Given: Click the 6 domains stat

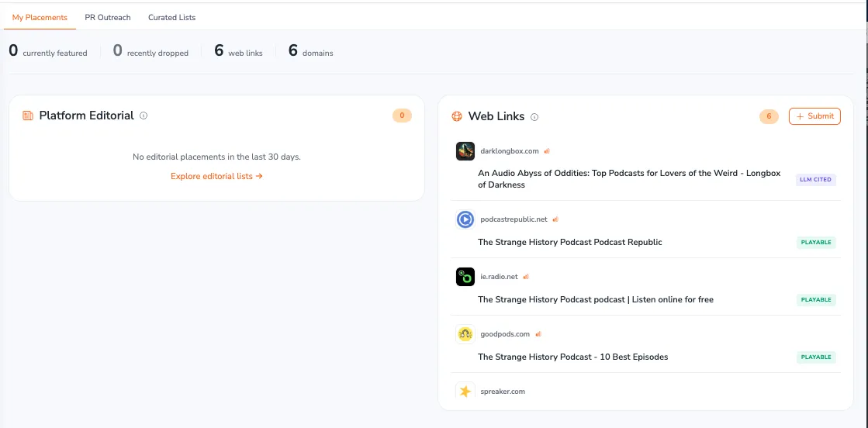Looking at the screenshot, I should [310, 51].
